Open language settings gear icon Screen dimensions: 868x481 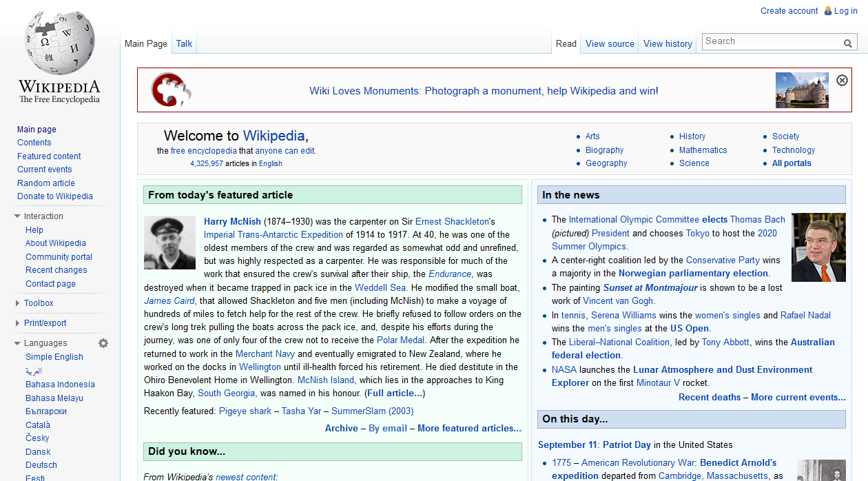[103, 343]
